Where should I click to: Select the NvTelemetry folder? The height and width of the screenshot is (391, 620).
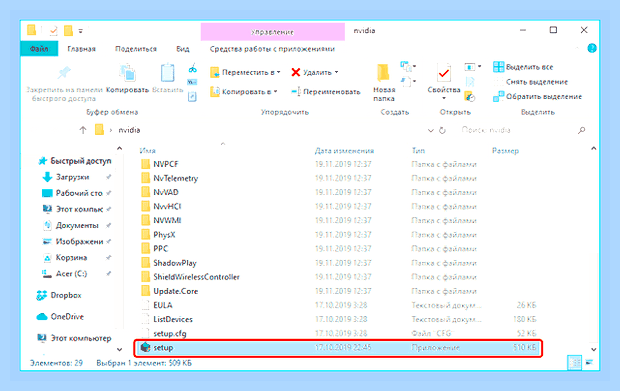(169, 178)
